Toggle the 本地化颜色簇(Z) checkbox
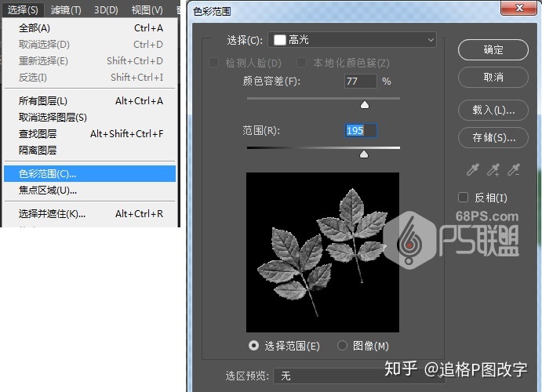542x392 pixels. [301, 63]
